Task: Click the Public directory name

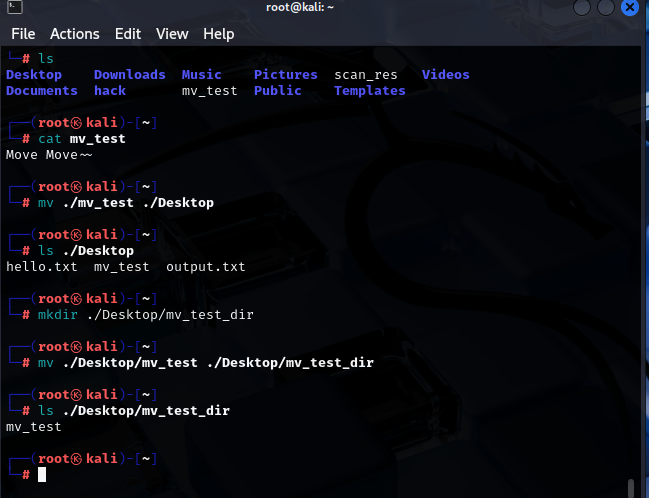Action: pos(278,91)
